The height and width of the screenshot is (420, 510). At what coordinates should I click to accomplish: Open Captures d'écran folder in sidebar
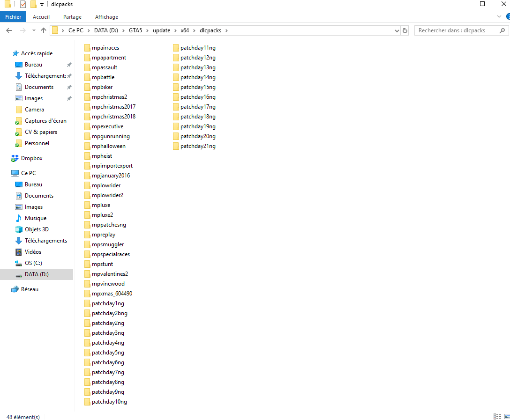45,121
